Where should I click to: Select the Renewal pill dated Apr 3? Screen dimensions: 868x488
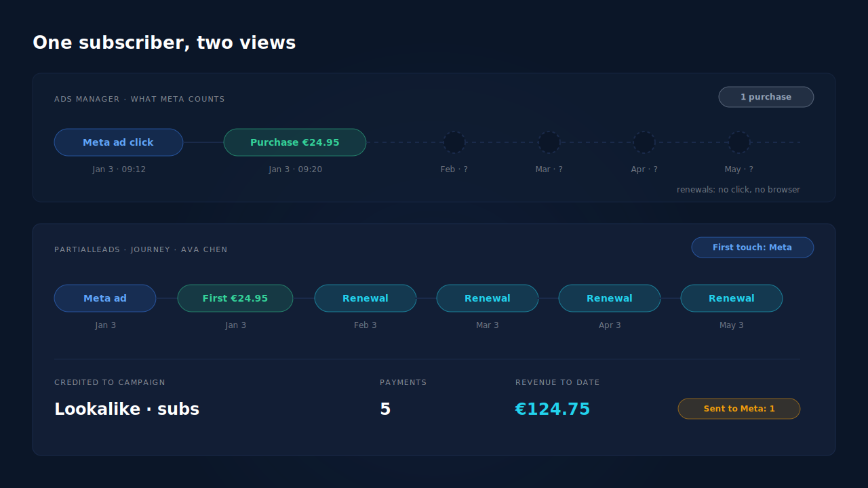[610, 298]
